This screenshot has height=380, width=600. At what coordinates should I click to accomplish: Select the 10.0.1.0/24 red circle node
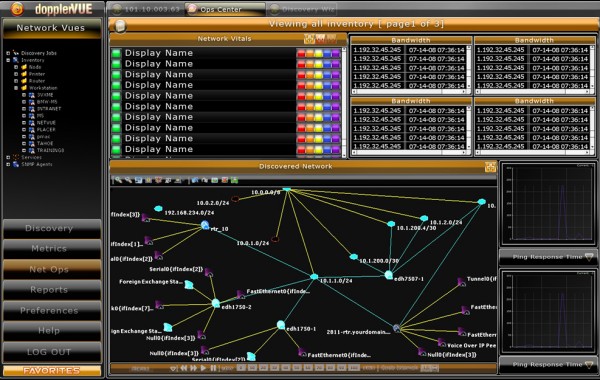(275, 240)
